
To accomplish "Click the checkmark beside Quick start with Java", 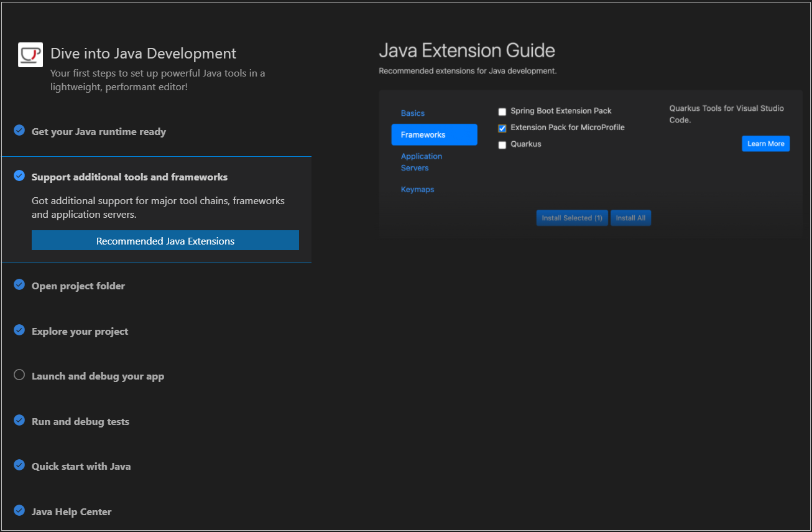I will pyautogui.click(x=19, y=465).
